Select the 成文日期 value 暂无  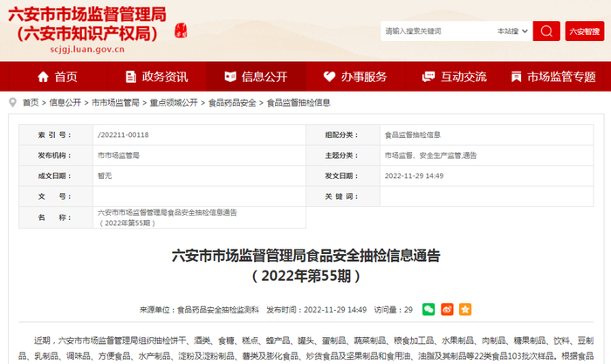coord(105,175)
